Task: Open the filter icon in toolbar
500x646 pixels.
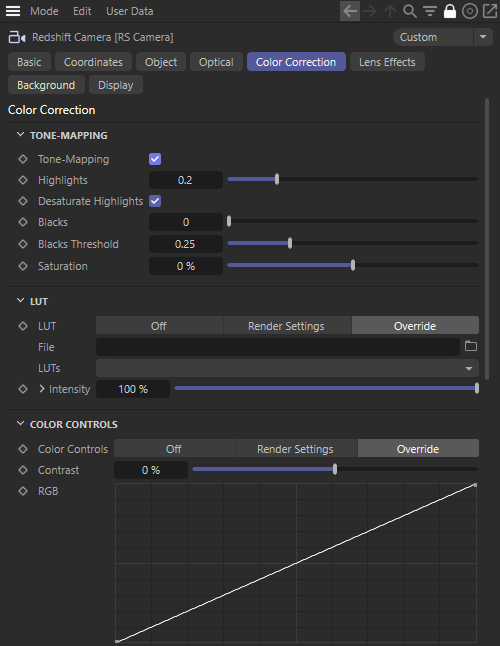Action: 430,11
